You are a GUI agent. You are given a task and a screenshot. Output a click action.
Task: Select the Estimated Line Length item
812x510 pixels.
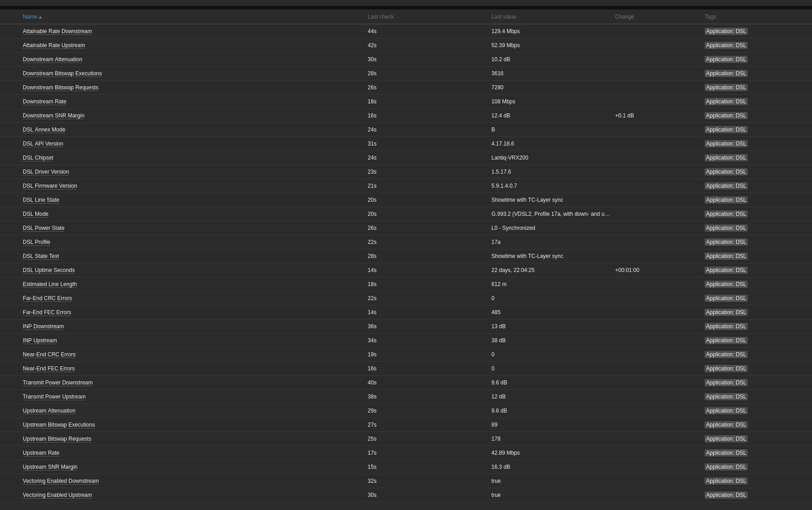(50, 284)
